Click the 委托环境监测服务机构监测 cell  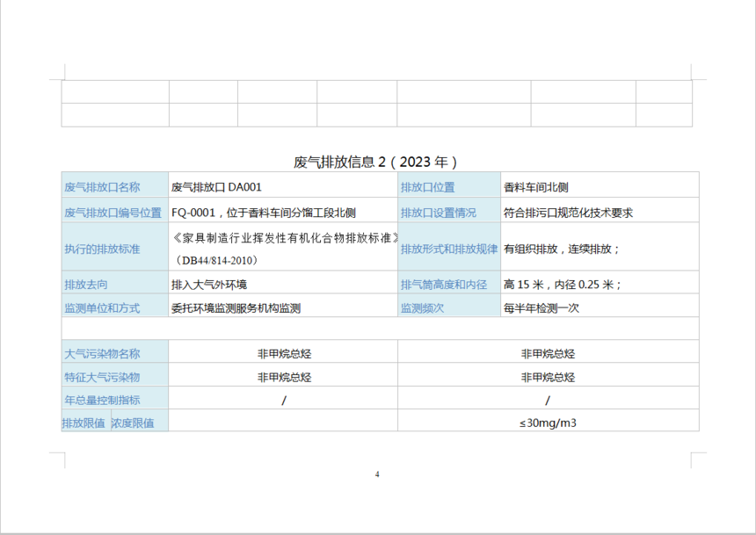click(236, 308)
